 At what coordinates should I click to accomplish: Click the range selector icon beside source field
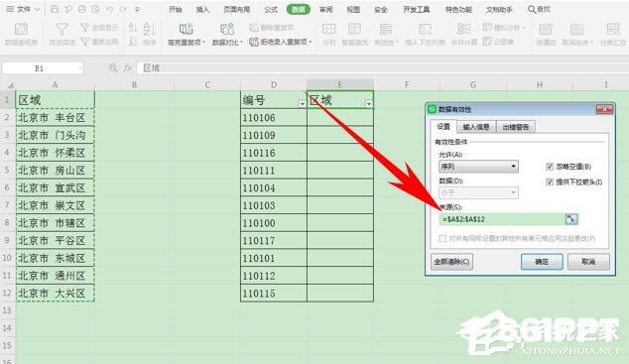point(570,219)
